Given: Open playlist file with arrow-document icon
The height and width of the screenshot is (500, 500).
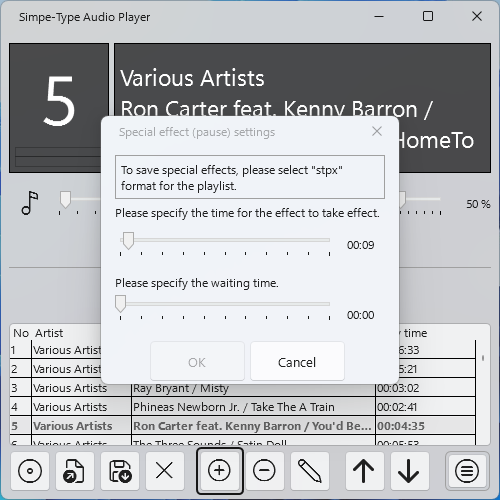Looking at the screenshot, I should (75, 471).
